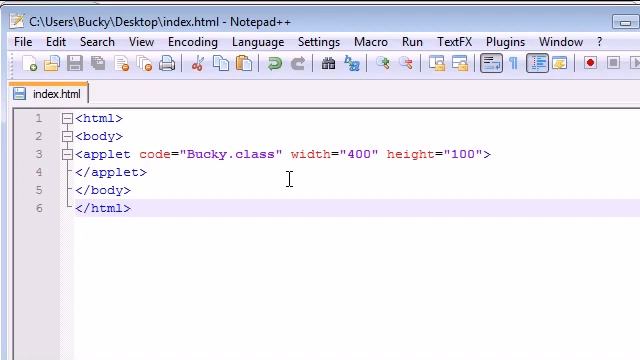Click the Synchronize Horizontal Scrolling icon
This screenshot has height=360, width=640.
click(460, 64)
